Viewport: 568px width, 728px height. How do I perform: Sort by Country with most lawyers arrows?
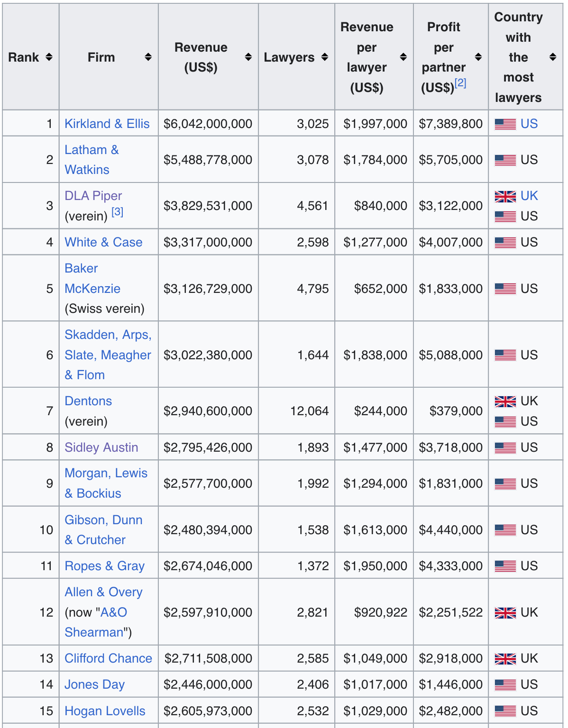553,57
